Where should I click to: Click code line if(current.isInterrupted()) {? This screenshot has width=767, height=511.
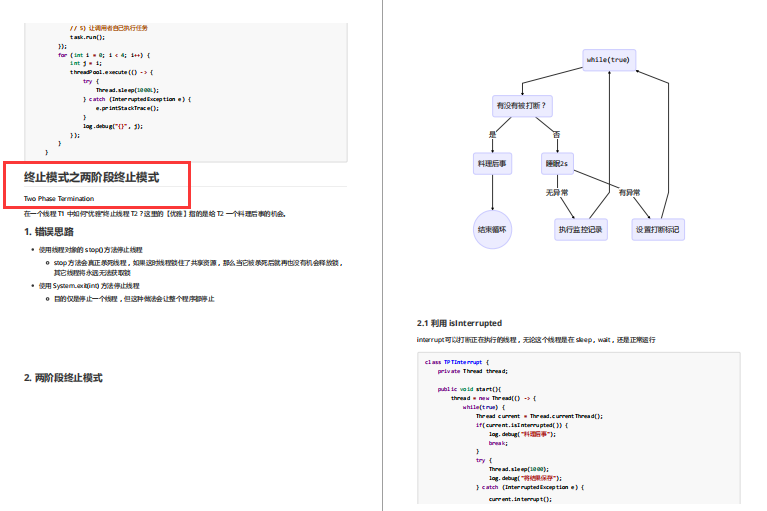(x=522, y=425)
